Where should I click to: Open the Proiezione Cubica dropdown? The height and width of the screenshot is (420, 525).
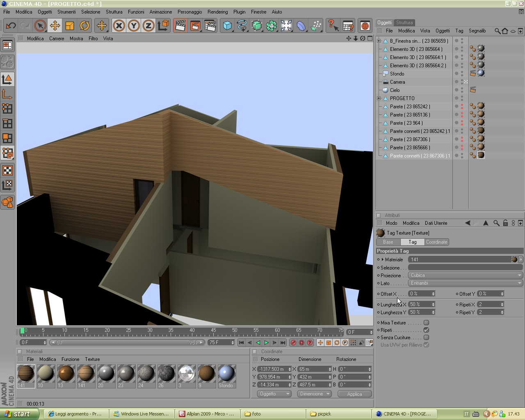pyautogui.click(x=466, y=276)
